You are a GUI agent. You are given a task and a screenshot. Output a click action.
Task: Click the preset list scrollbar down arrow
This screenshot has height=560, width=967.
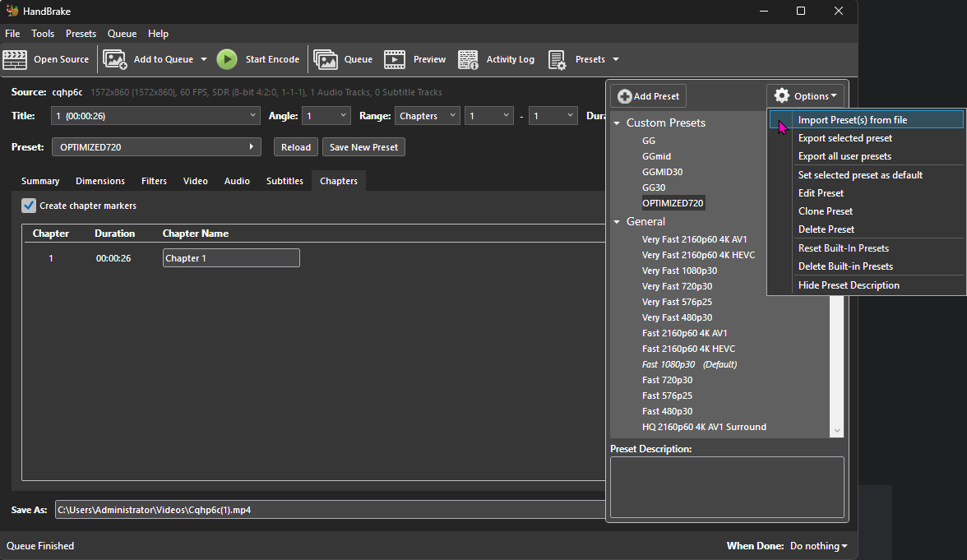pyautogui.click(x=837, y=431)
